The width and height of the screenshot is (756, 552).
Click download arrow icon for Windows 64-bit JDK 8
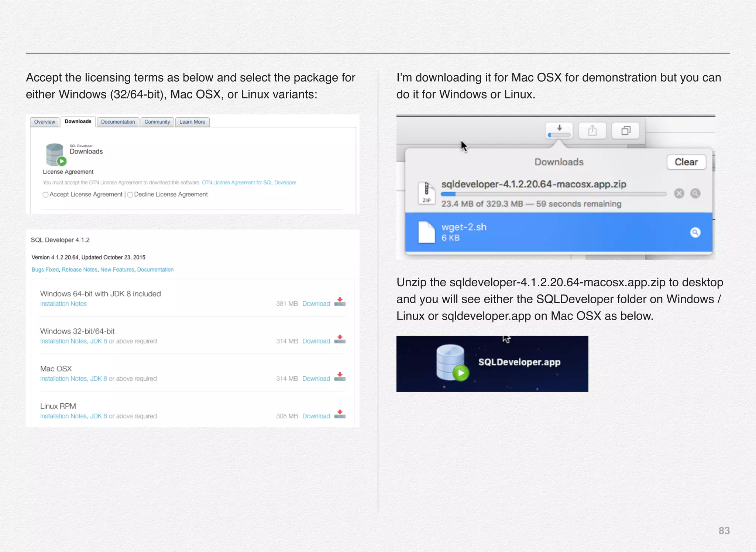pos(340,302)
